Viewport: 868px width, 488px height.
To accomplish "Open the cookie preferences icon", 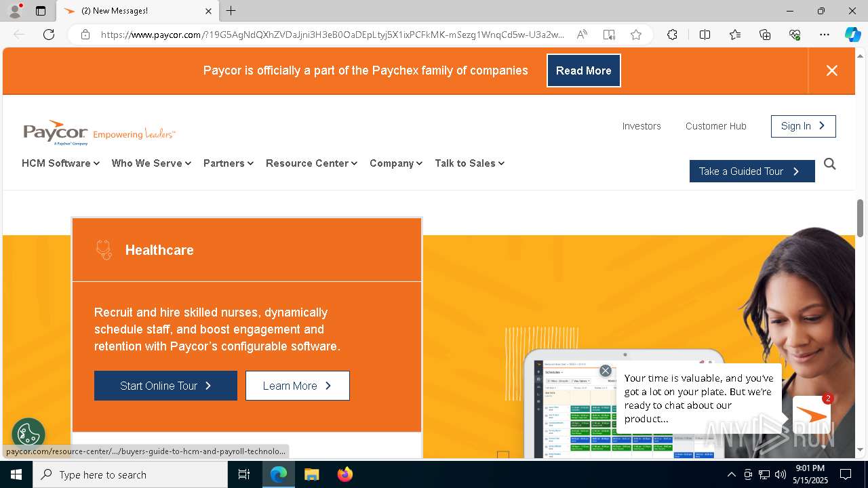I will click(28, 434).
